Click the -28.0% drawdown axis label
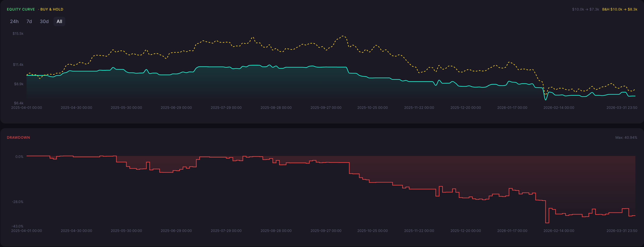644x247 pixels. [18, 202]
